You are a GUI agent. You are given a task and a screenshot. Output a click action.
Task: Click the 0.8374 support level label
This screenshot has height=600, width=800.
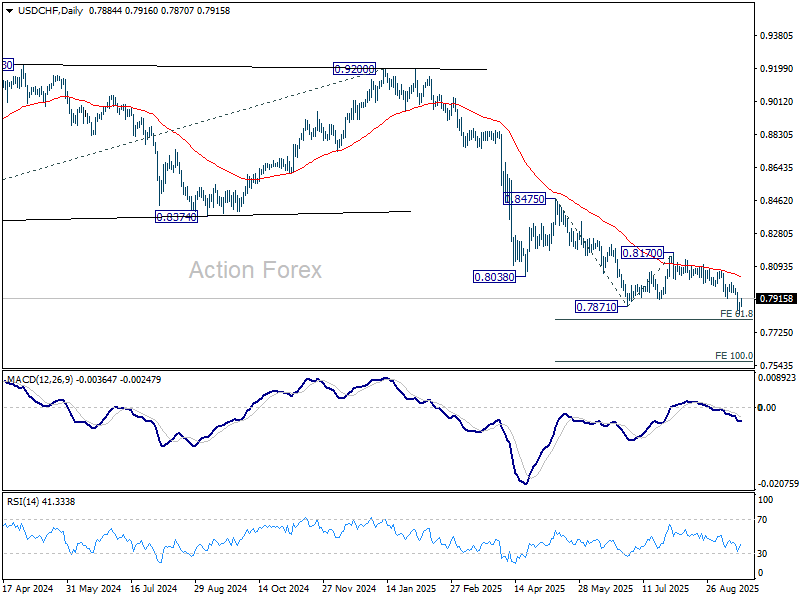pos(176,216)
